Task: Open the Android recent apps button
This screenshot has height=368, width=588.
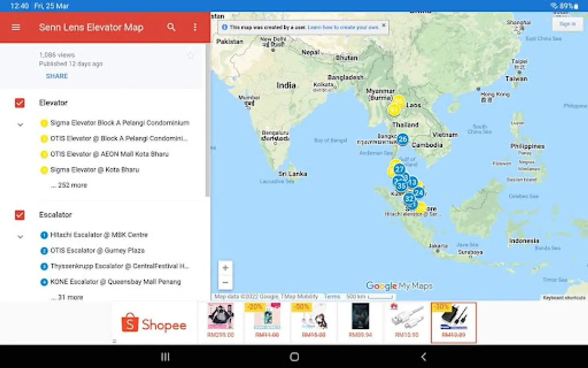Action: coord(165,357)
